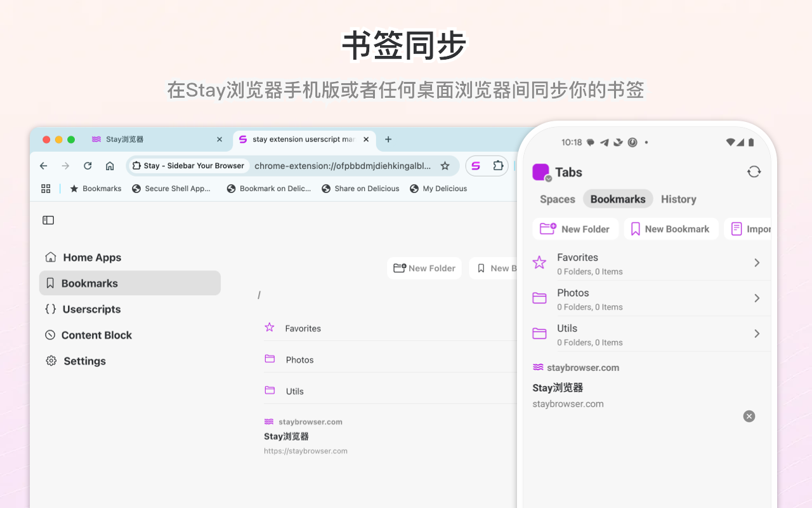Image resolution: width=812 pixels, height=508 pixels.
Task: Switch to Spaces tab on phone
Action: tap(558, 199)
